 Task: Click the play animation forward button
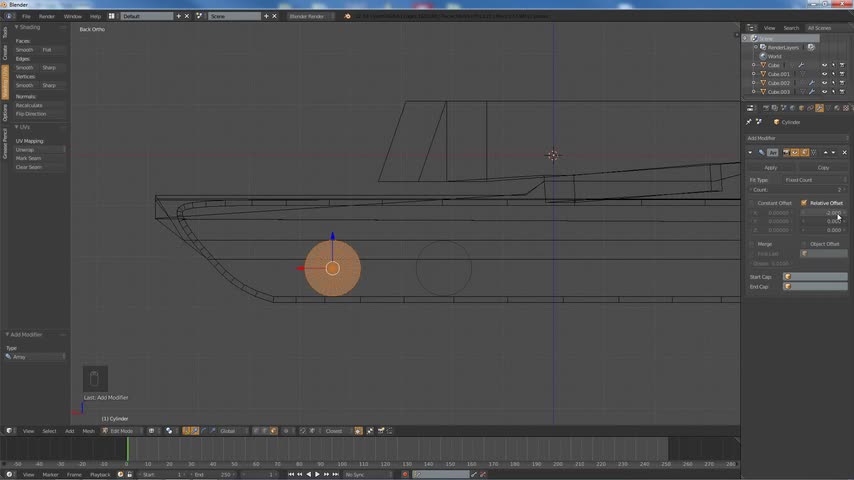318,475
